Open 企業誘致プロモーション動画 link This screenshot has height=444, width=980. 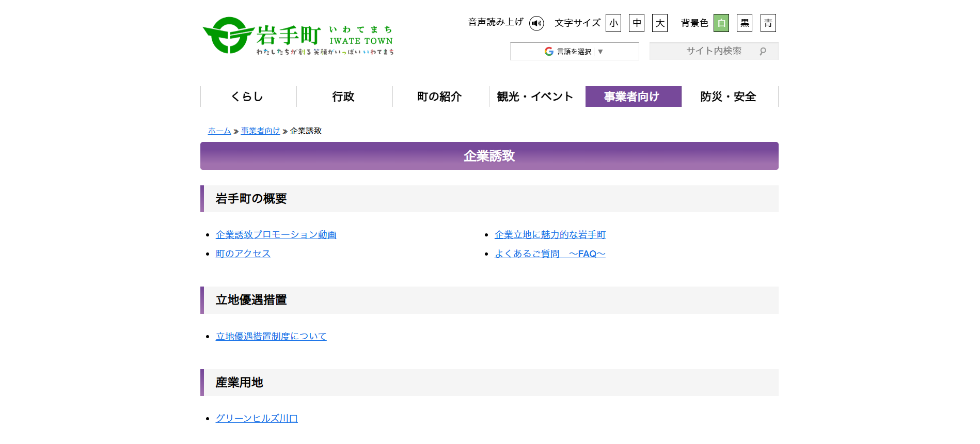[276, 235]
